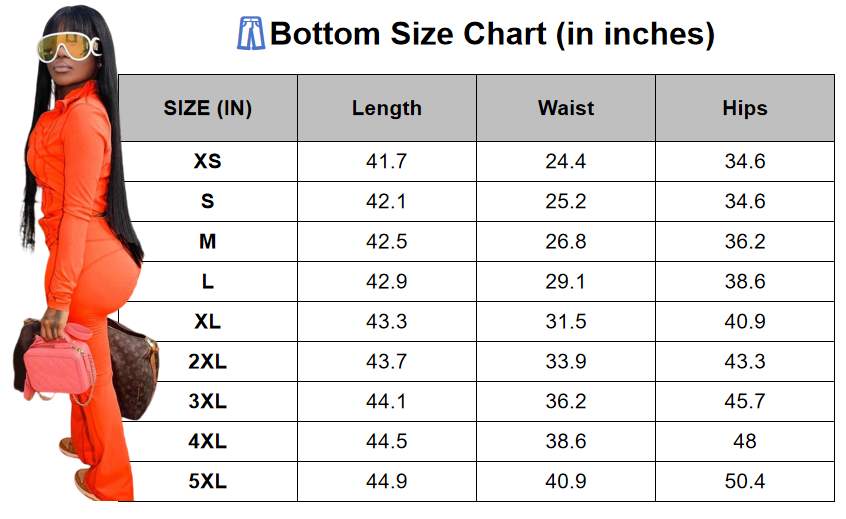This screenshot has width=846, height=519.
Task: Click the Length column header
Action: [x=387, y=108]
